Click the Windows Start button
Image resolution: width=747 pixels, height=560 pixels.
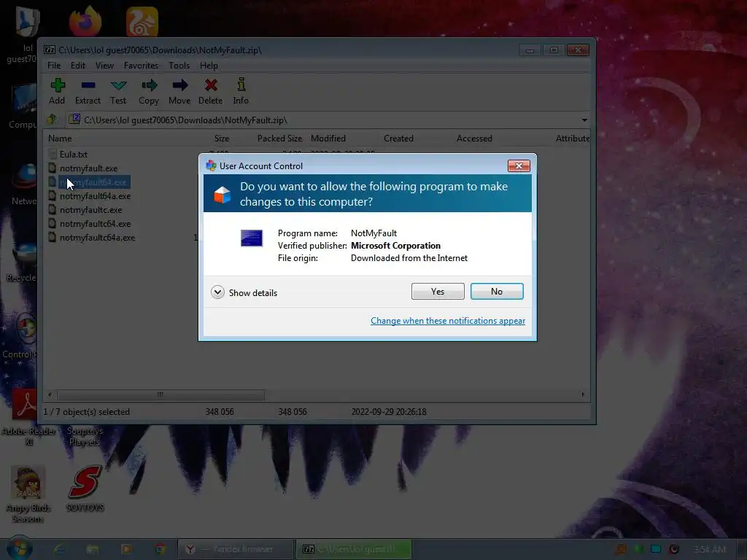pos(18,549)
